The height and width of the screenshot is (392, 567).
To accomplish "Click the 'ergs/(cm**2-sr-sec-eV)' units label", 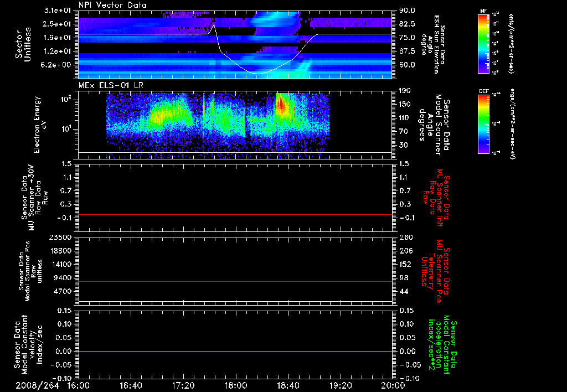I will point(512,125).
